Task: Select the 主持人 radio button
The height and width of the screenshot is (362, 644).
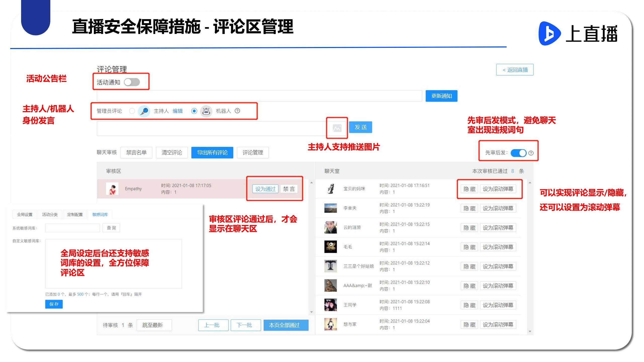Action: pos(132,111)
